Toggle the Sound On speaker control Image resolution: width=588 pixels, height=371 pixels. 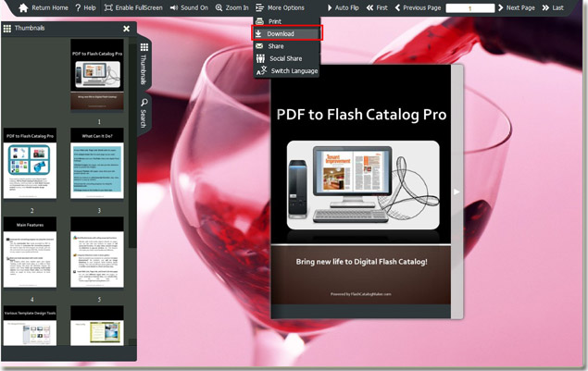pos(189,8)
